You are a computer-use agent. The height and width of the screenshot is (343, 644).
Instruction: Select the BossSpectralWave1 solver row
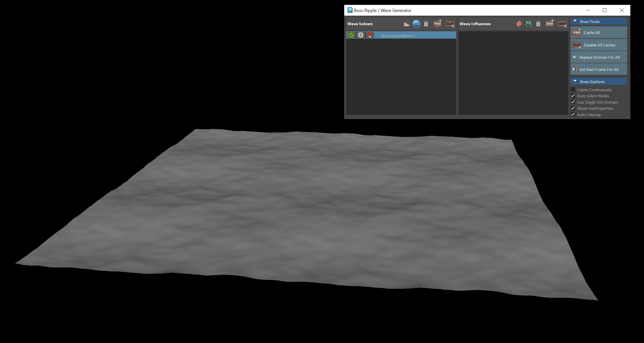pyautogui.click(x=401, y=35)
